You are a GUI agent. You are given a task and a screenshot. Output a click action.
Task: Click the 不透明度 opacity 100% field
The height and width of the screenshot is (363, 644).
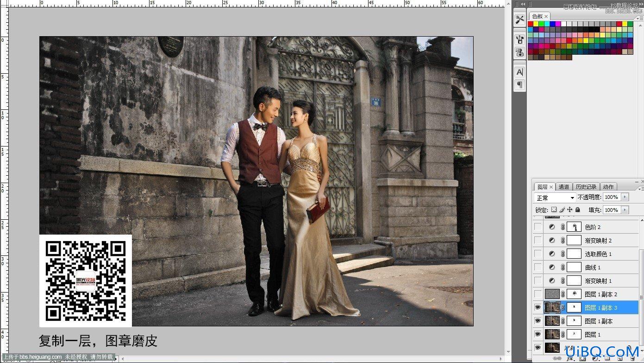(612, 197)
